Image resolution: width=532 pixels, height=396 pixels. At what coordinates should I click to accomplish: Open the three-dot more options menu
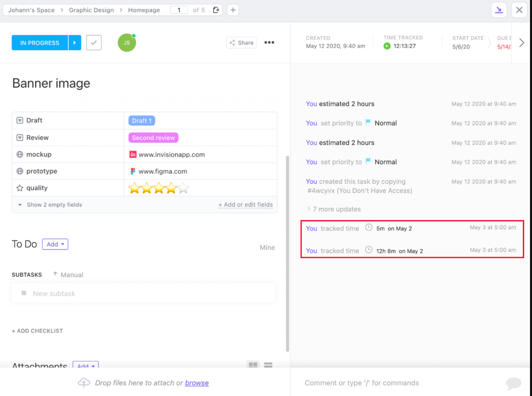[x=269, y=43]
